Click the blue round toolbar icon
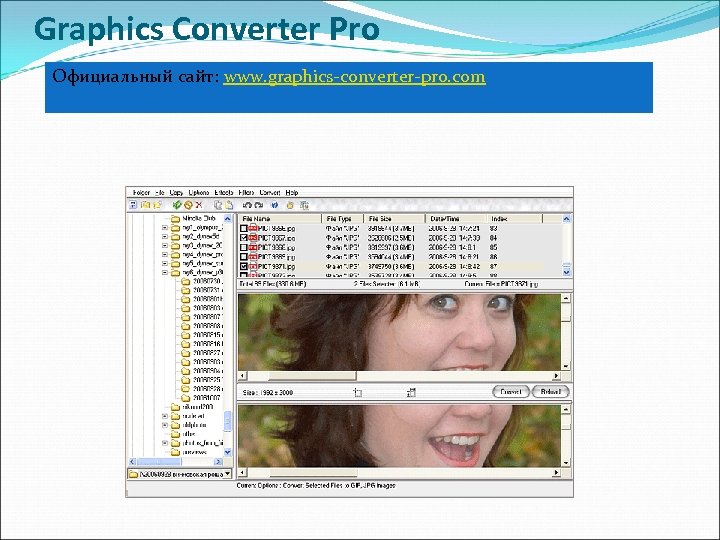Viewport: 720px width, 540px height. pos(275,205)
